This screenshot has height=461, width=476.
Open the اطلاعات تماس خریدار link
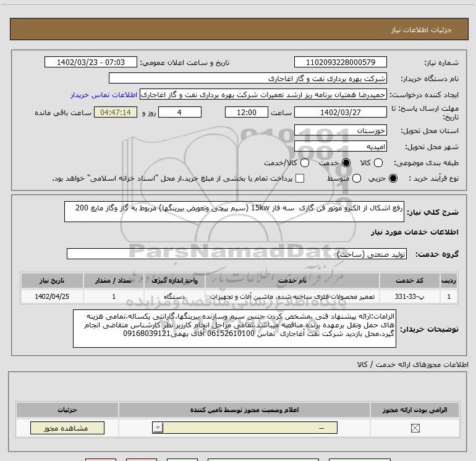[x=104, y=95]
